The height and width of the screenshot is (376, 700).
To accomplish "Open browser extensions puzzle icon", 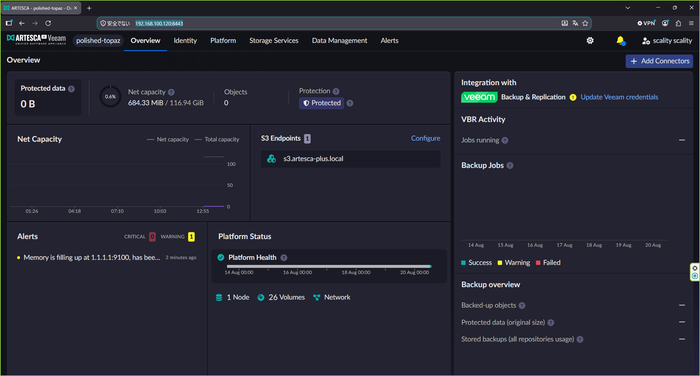I will (678, 23).
